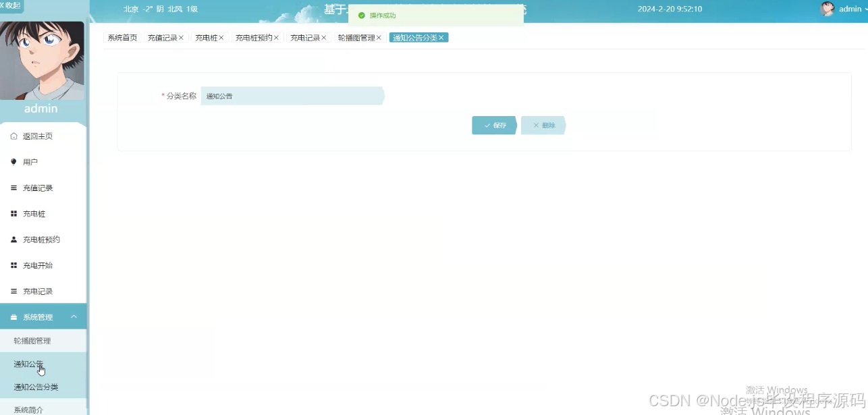Open 充电记录 in the sidebar menu
Image resolution: width=868 pixels, height=415 pixels.
point(43,292)
